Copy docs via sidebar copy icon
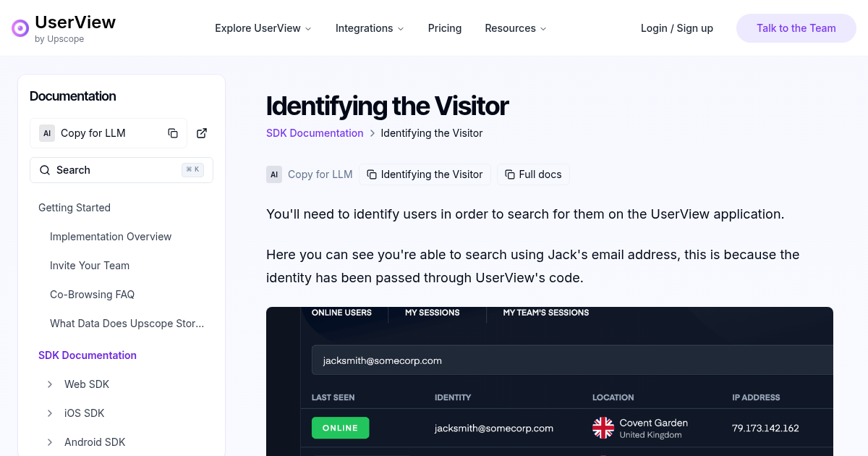Viewport: 868px width, 456px height. (173, 133)
